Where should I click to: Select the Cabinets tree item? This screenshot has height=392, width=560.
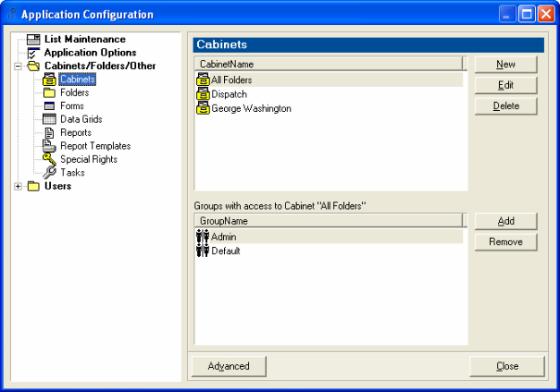point(77,79)
